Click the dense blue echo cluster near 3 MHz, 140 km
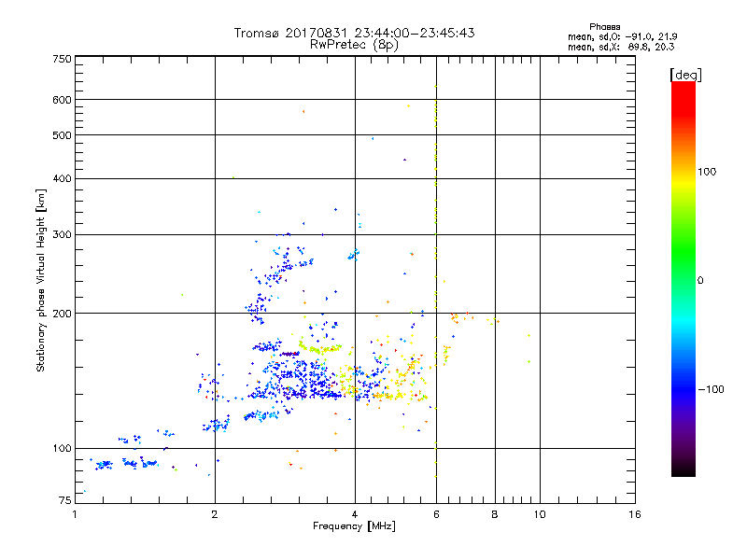747x560 pixels. tap(298, 381)
